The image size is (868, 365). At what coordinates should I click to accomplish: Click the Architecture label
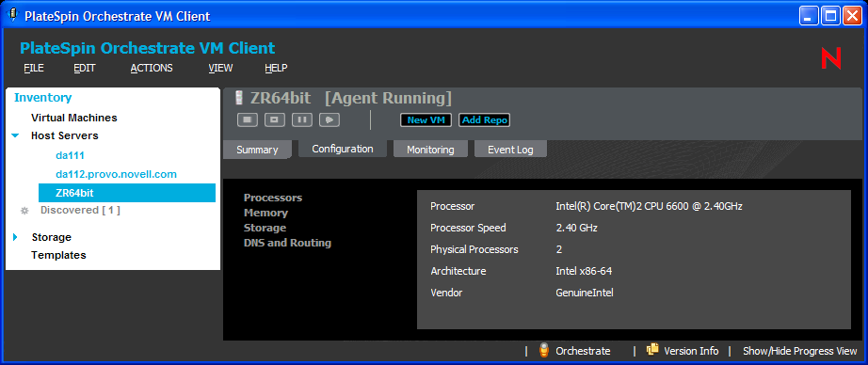point(458,271)
